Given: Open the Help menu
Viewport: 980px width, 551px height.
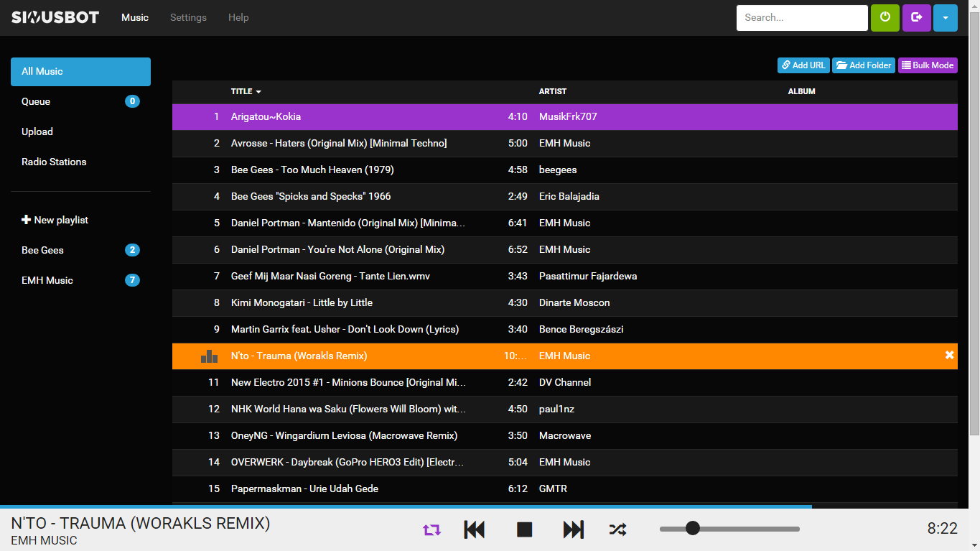Looking at the screenshot, I should pos(238,17).
